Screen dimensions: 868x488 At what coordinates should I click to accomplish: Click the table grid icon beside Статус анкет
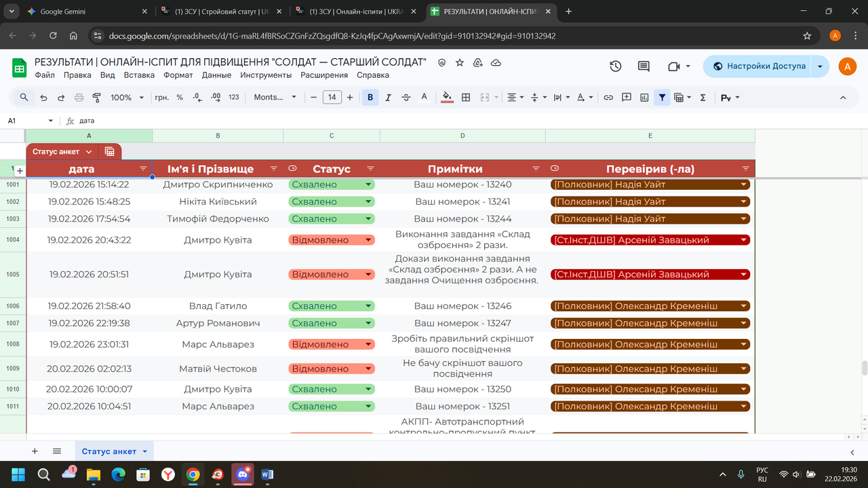pos(110,152)
